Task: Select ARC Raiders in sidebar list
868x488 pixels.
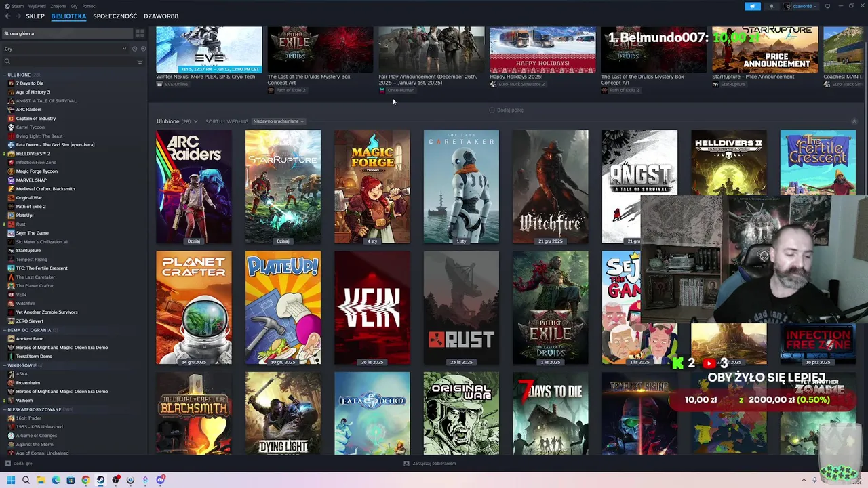Action: [28, 110]
